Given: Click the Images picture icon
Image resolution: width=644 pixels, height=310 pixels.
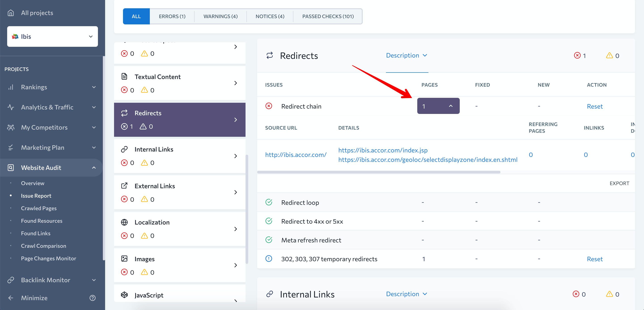Looking at the screenshot, I should [x=124, y=259].
